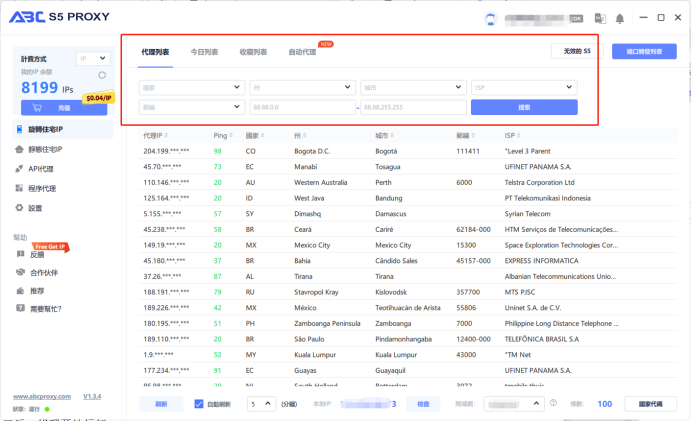Open 靜態住宅IP sidebar item

tap(45, 149)
